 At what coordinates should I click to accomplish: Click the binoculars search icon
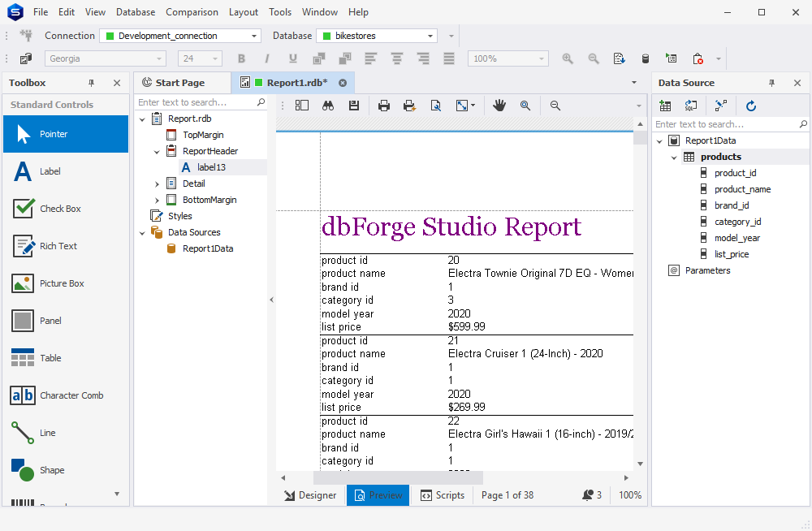(x=328, y=106)
